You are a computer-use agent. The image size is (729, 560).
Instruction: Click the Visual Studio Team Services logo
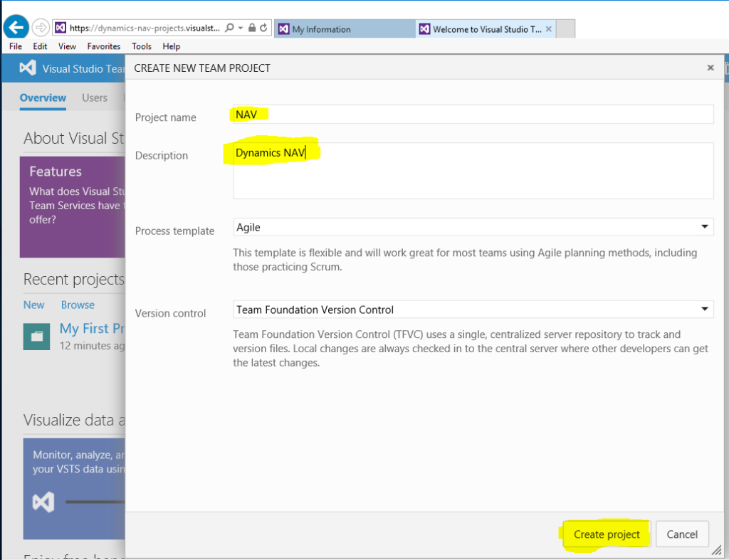pos(28,68)
